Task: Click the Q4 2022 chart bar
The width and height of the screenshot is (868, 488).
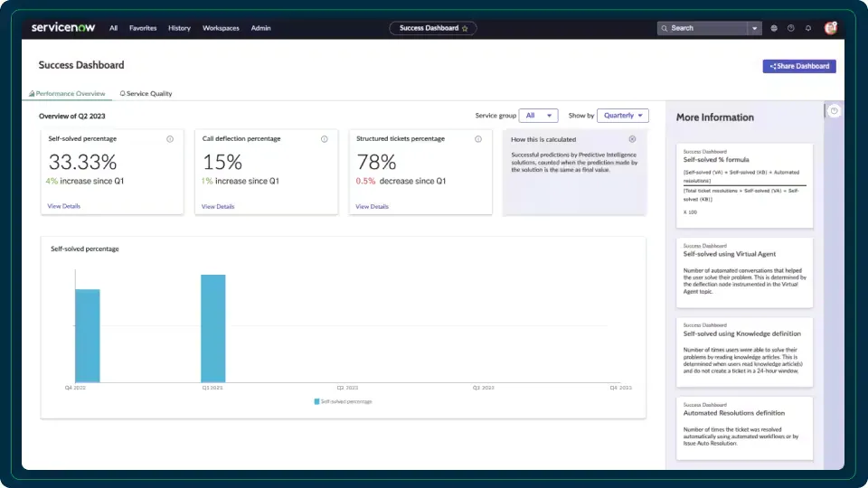Action: (88, 335)
